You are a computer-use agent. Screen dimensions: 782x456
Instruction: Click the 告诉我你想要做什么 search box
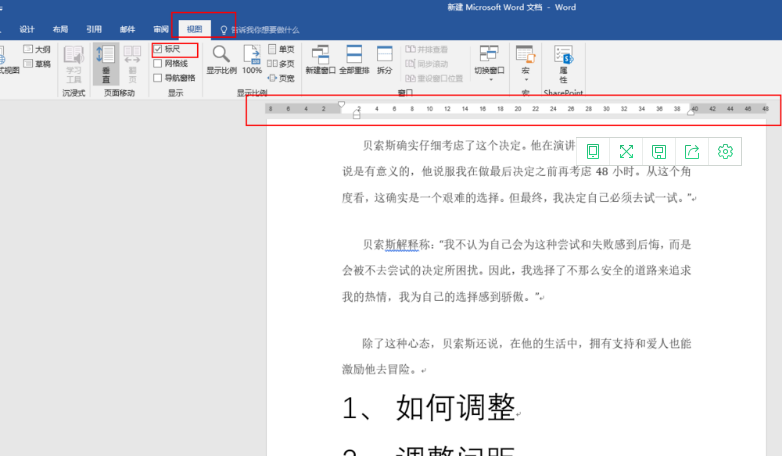(265, 30)
